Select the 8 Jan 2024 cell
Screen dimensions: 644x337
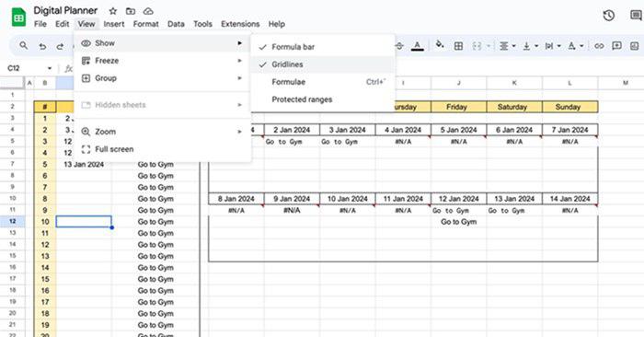click(x=236, y=199)
